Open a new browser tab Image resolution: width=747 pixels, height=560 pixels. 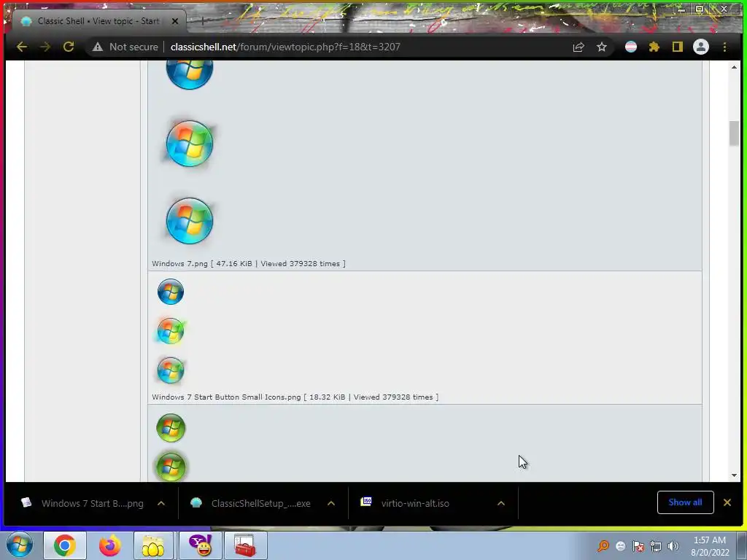[x=203, y=21]
